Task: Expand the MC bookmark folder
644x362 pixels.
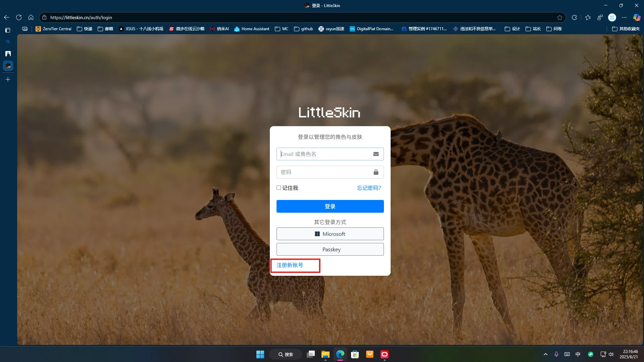Action: [x=282, y=29]
